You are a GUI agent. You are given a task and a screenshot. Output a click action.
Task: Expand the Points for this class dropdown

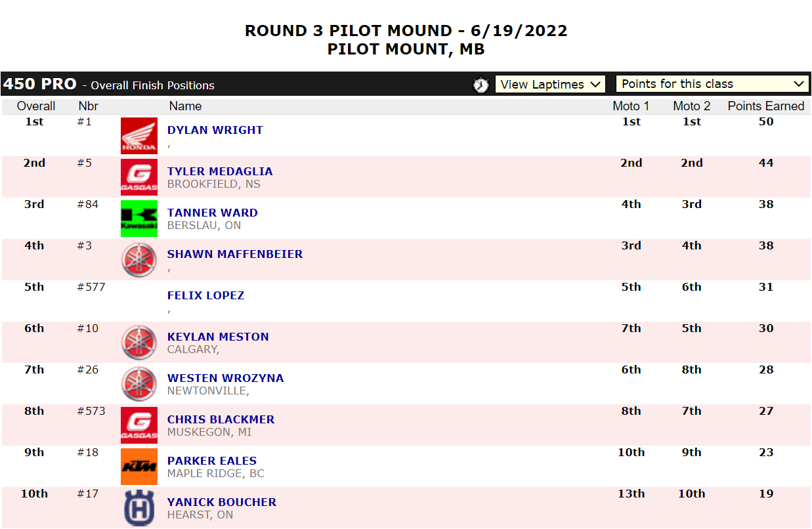(712, 84)
